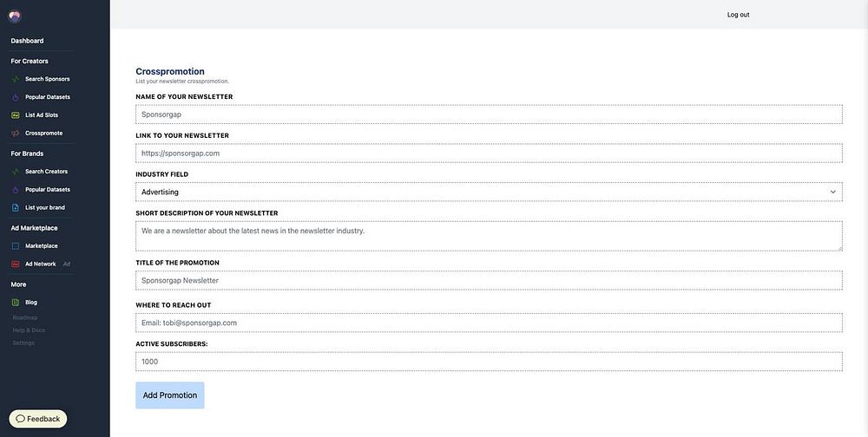
Task: Click the Blog icon in the sidebar
Action: click(16, 303)
